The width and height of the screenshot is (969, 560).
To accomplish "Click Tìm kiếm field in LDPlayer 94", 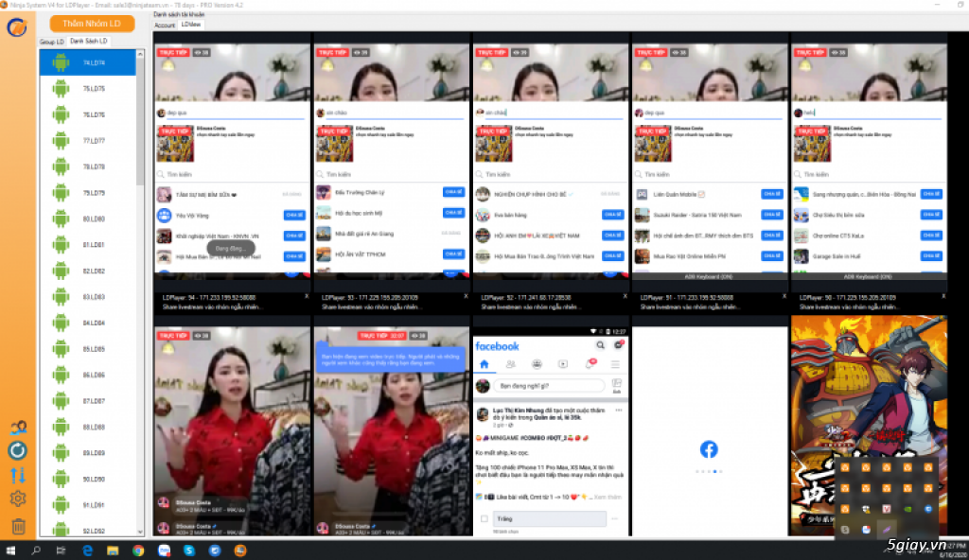I will point(232,174).
